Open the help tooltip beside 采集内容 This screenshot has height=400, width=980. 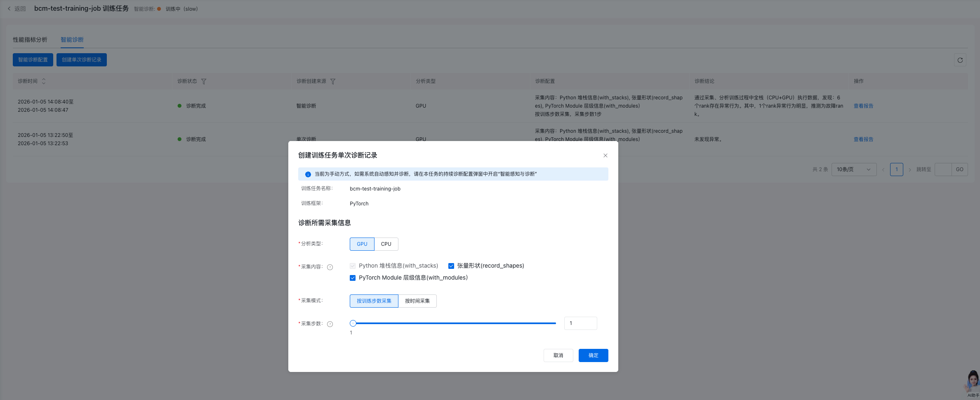coord(330,267)
